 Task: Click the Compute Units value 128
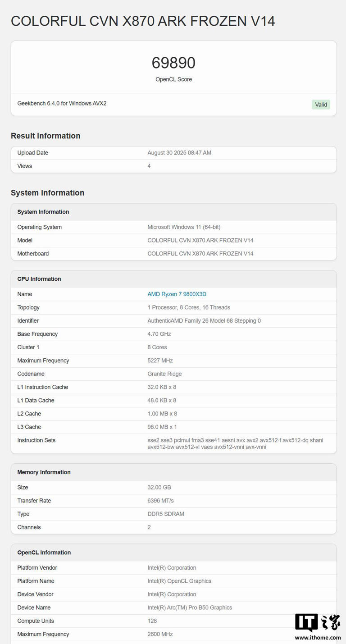coord(152,621)
